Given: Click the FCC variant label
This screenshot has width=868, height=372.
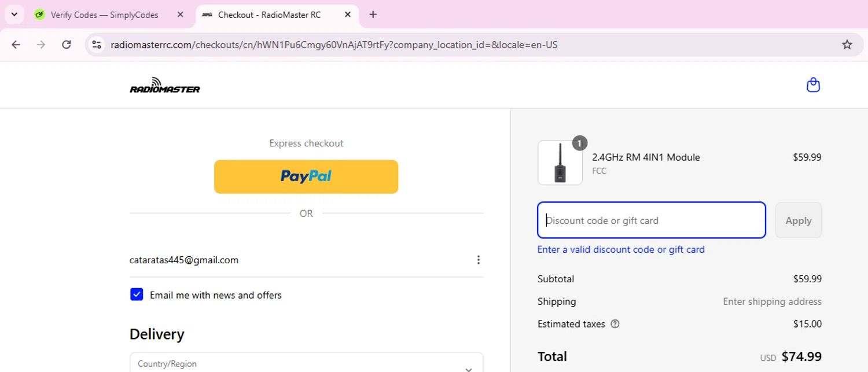Looking at the screenshot, I should [x=599, y=171].
